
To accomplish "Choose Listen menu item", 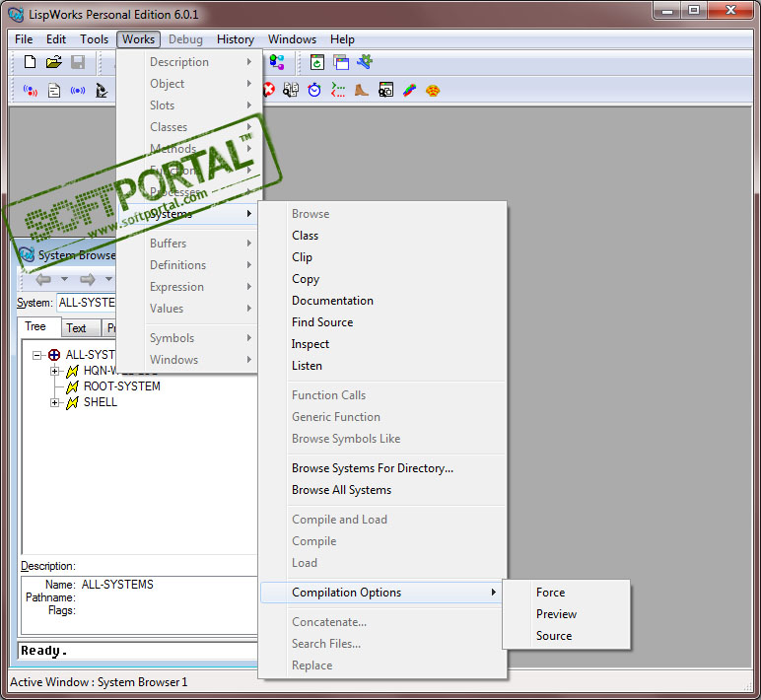I will coord(382,366).
